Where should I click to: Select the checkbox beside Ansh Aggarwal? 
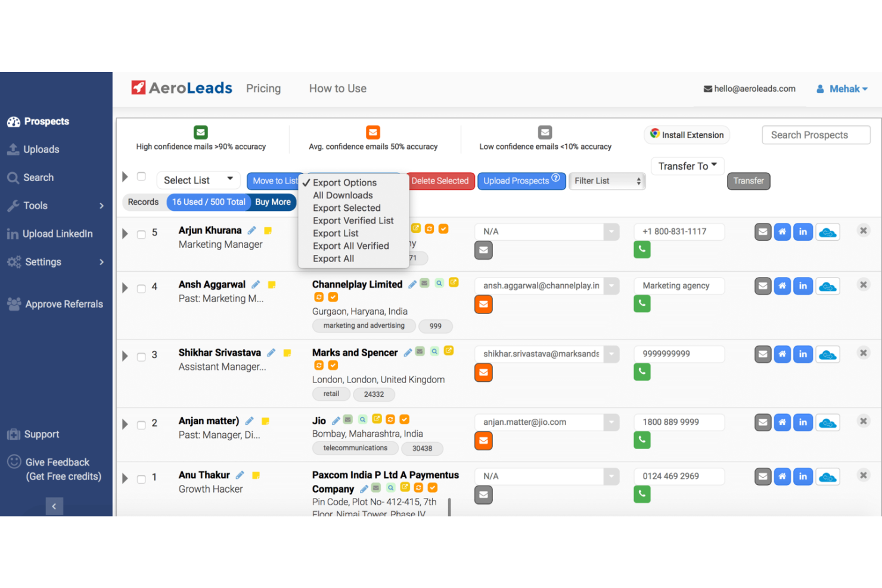[x=141, y=288]
